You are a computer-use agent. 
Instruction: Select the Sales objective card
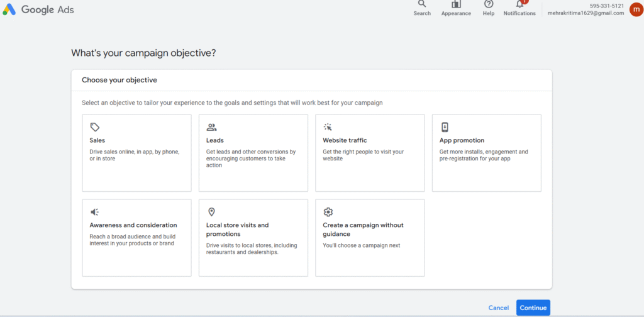pos(136,153)
